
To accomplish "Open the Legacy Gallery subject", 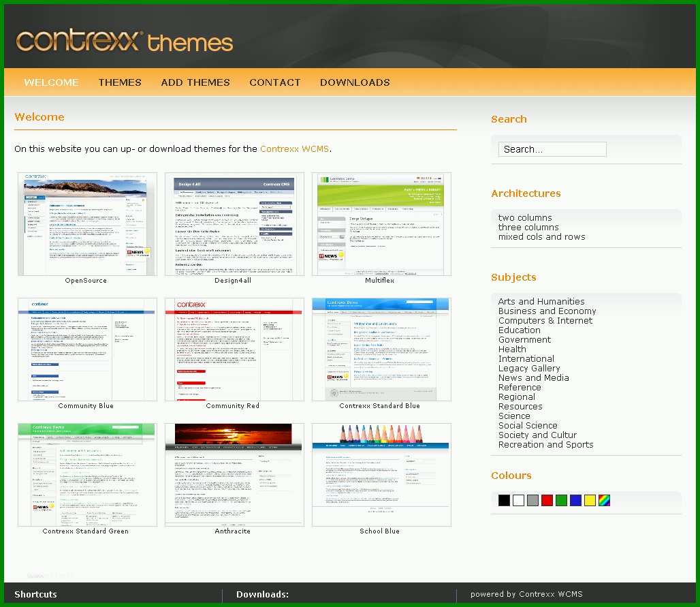I will [x=529, y=368].
